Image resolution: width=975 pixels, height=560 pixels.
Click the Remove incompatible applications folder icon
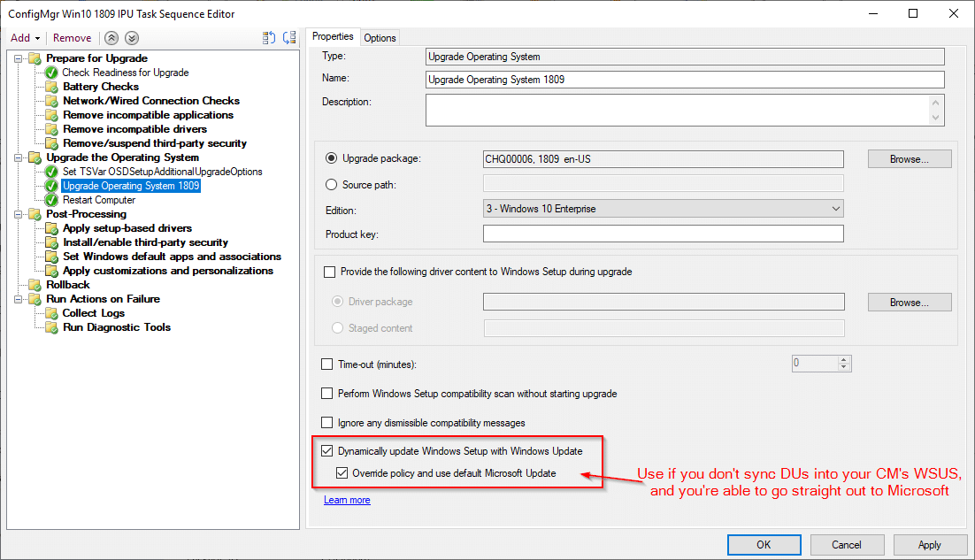tap(51, 115)
